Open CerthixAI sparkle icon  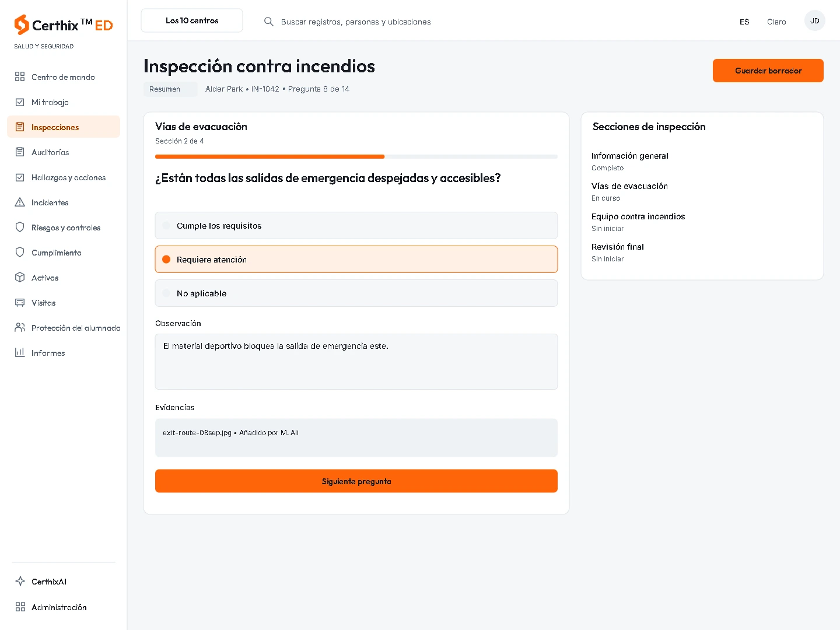coord(20,581)
